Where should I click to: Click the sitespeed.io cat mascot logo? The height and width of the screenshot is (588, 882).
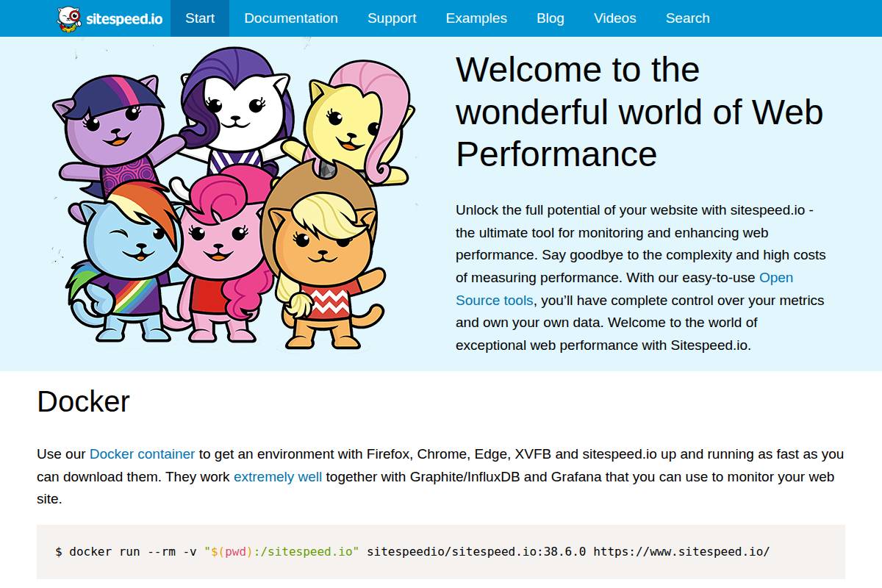pos(69,18)
